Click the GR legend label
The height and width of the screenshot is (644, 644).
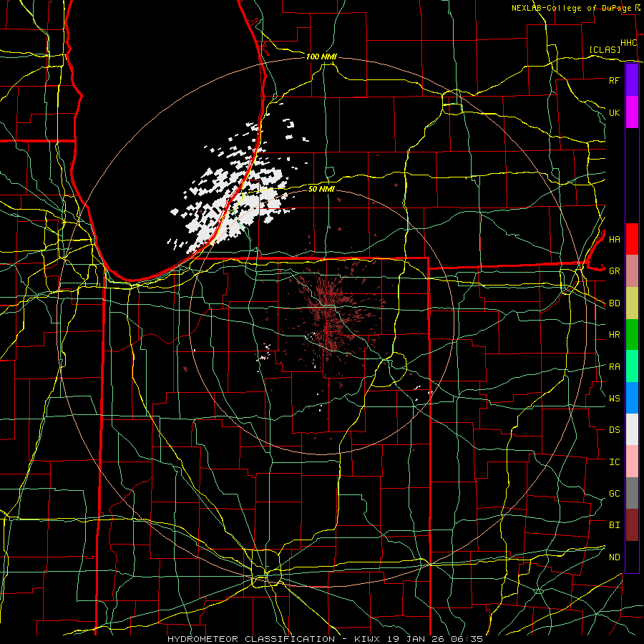(615, 271)
